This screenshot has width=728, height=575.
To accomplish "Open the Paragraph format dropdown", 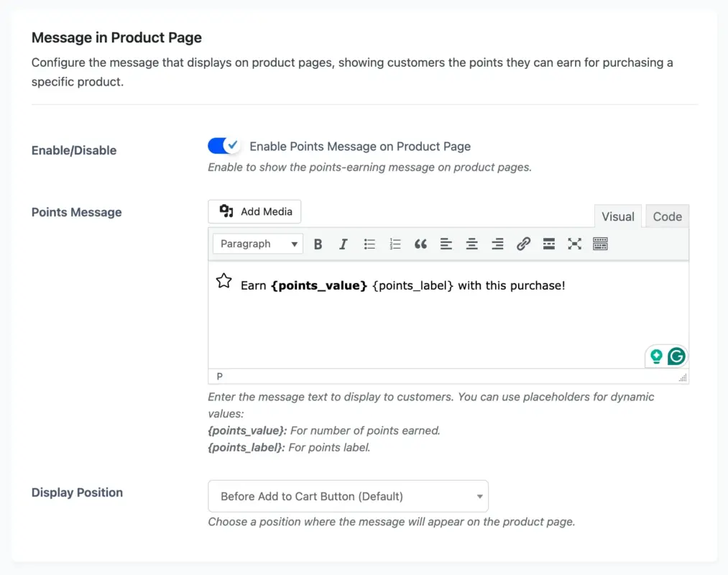I will click(258, 244).
